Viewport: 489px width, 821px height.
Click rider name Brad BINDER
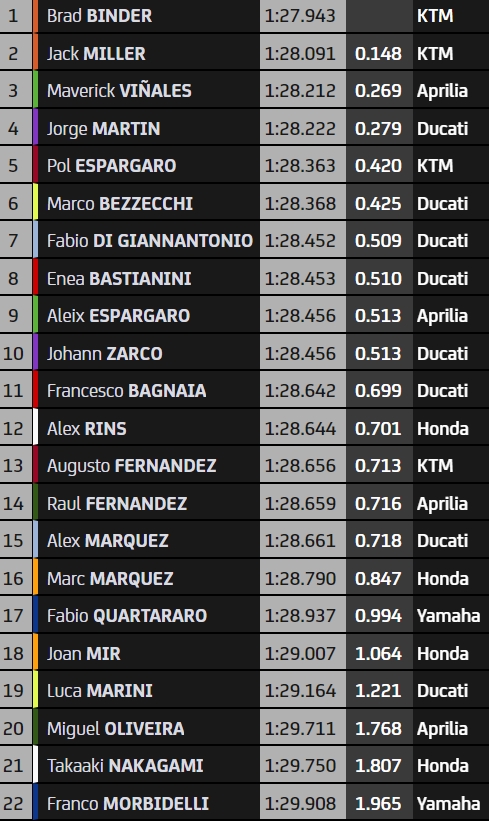(x=99, y=16)
